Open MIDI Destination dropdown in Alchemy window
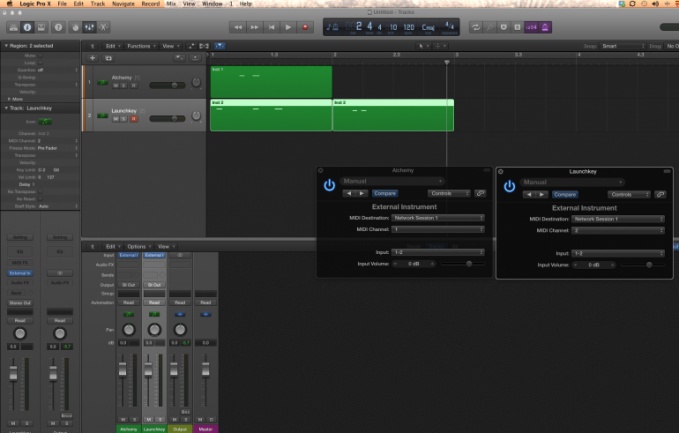 click(x=437, y=217)
